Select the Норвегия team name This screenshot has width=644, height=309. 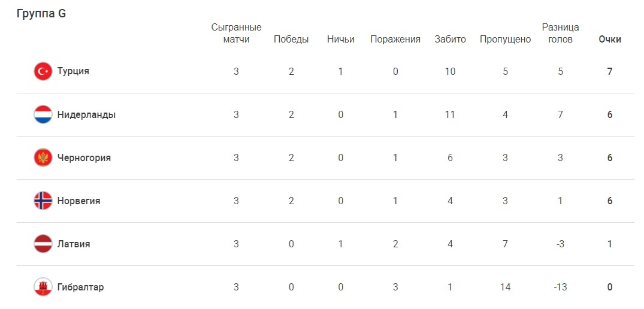(x=78, y=201)
